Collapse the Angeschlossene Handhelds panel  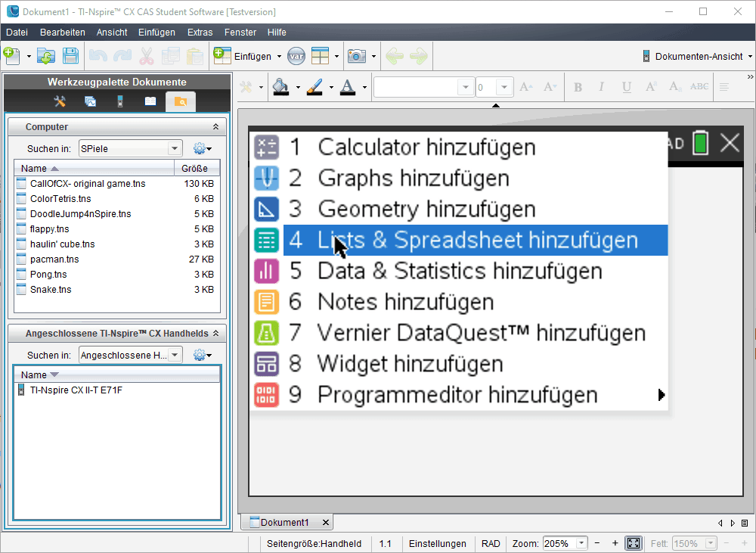coord(215,334)
